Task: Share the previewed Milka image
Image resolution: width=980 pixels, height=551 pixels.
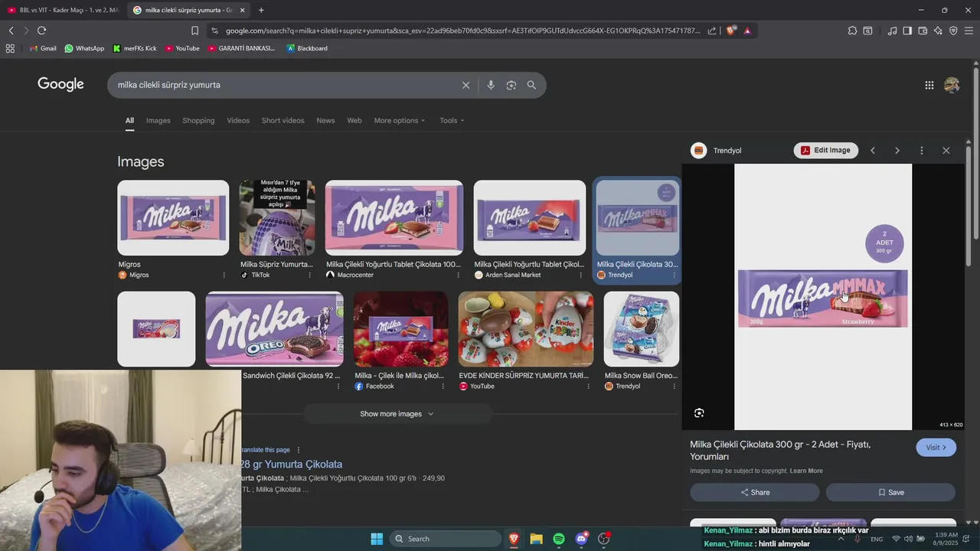Action: pyautogui.click(x=755, y=492)
